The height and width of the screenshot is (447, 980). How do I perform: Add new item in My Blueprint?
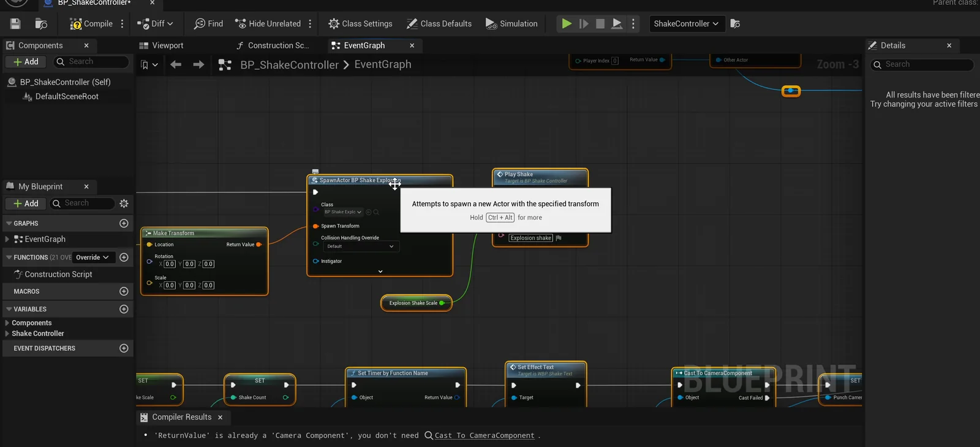(x=26, y=203)
